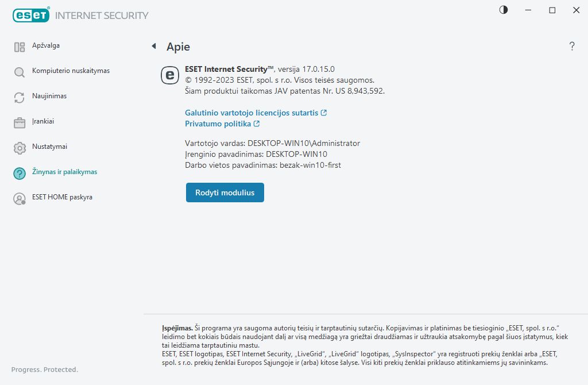Open the Kompiuterio nuskaitymas menu item

[x=71, y=71]
